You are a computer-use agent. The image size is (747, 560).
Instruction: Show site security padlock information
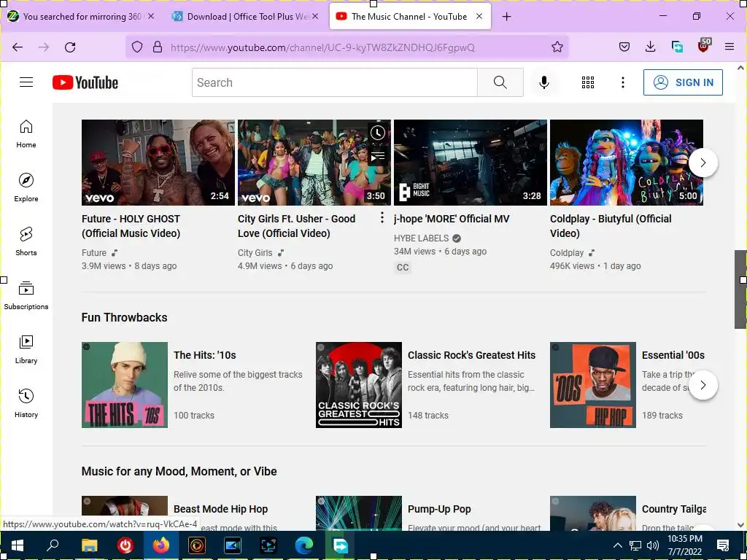point(158,47)
